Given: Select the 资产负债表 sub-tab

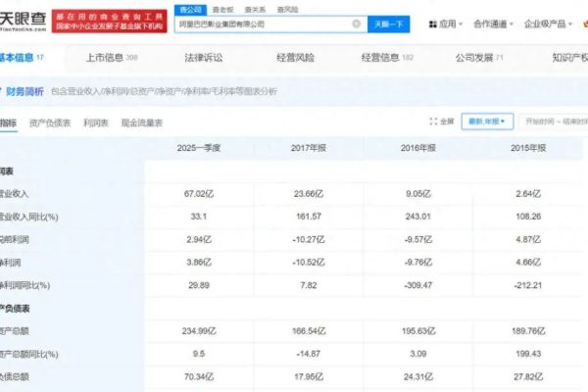Looking at the screenshot, I should [x=50, y=122].
